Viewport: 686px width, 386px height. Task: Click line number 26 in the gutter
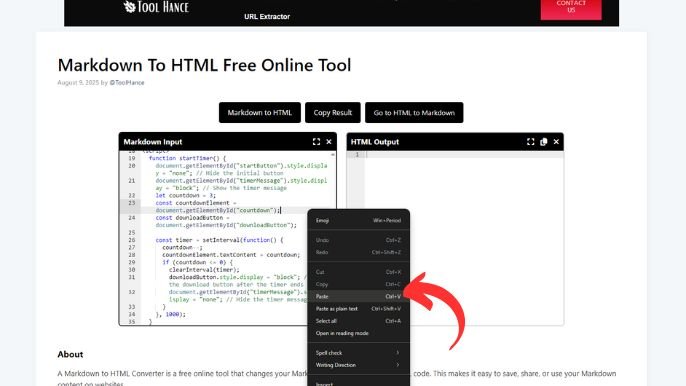coord(132,240)
